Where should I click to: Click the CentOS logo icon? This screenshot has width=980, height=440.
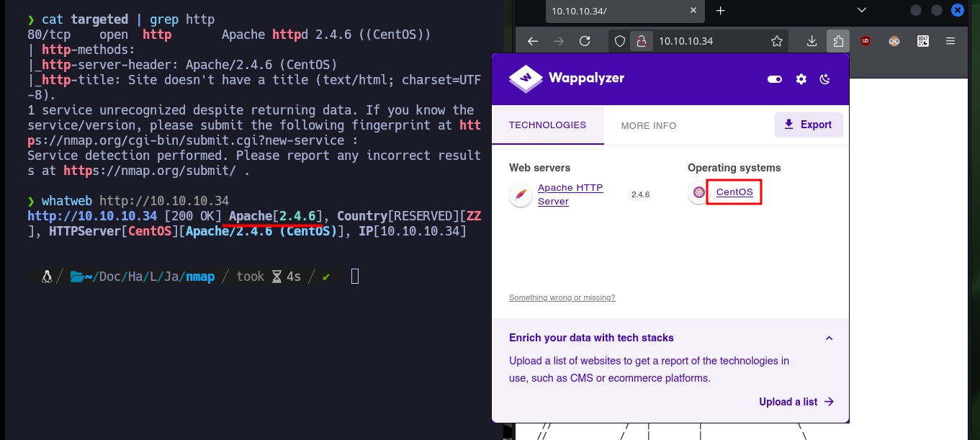point(698,192)
